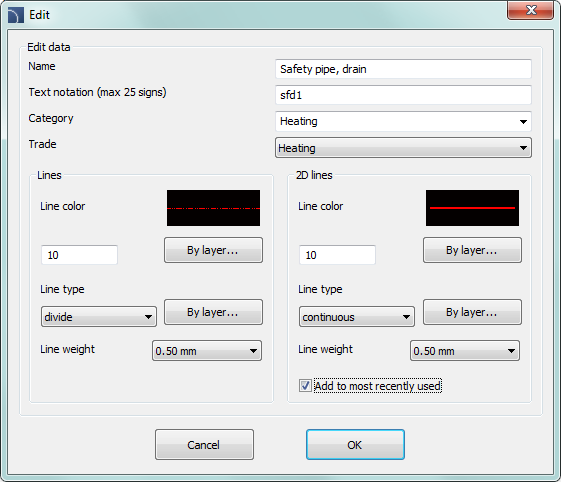Expand the Lines line weight dropdown
Viewport: 561px width, 482px height.
tap(207, 351)
